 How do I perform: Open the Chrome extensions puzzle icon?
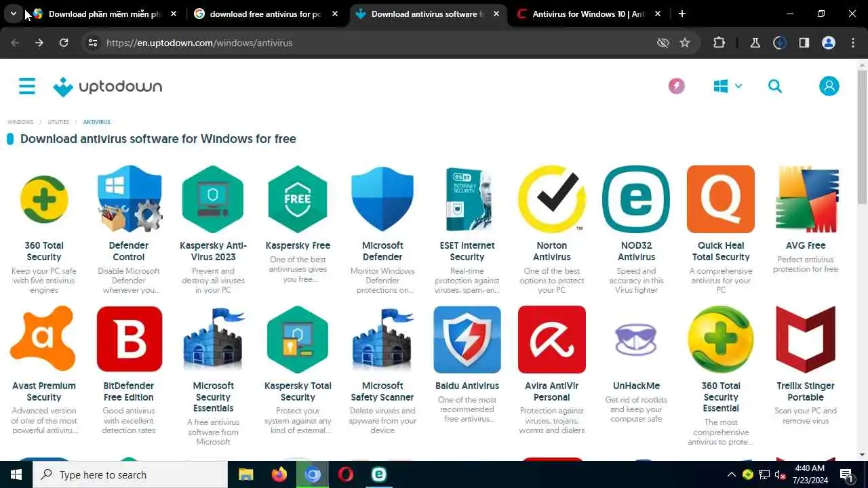(719, 43)
